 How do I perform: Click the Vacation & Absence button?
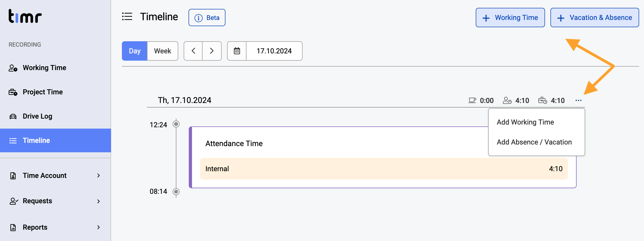595,18
